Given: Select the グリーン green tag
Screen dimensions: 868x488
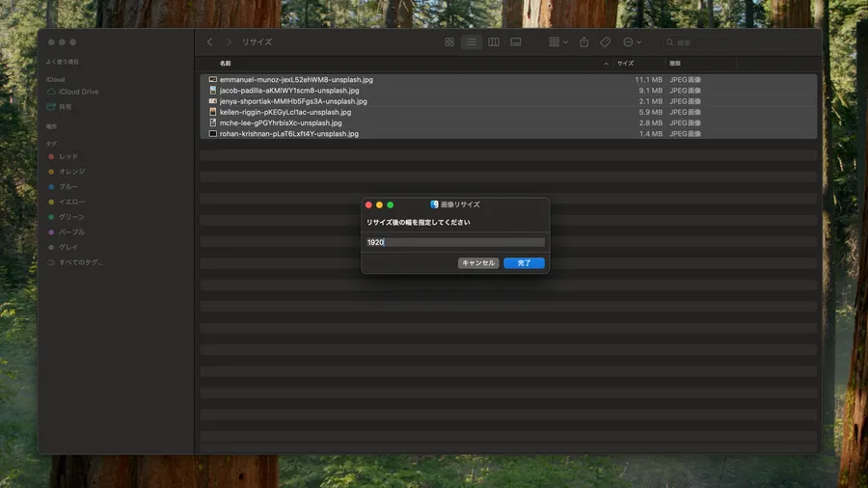Looking at the screenshot, I should click(x=72, y=217).
